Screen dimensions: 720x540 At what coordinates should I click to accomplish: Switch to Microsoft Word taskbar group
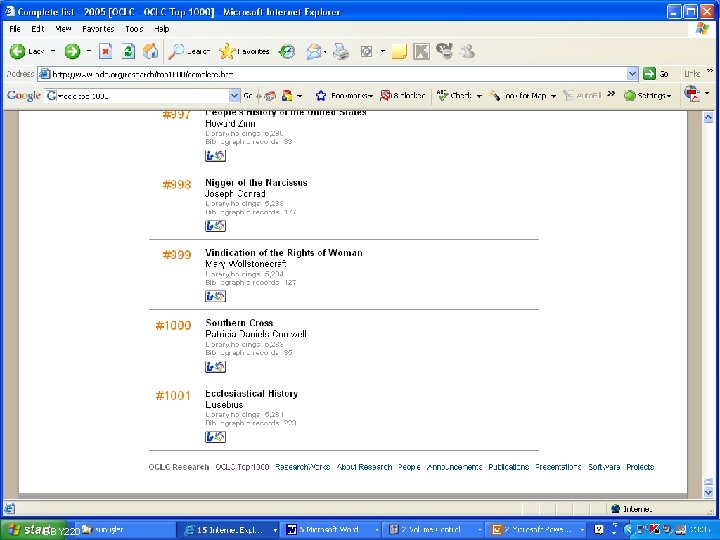coord(330,529)
